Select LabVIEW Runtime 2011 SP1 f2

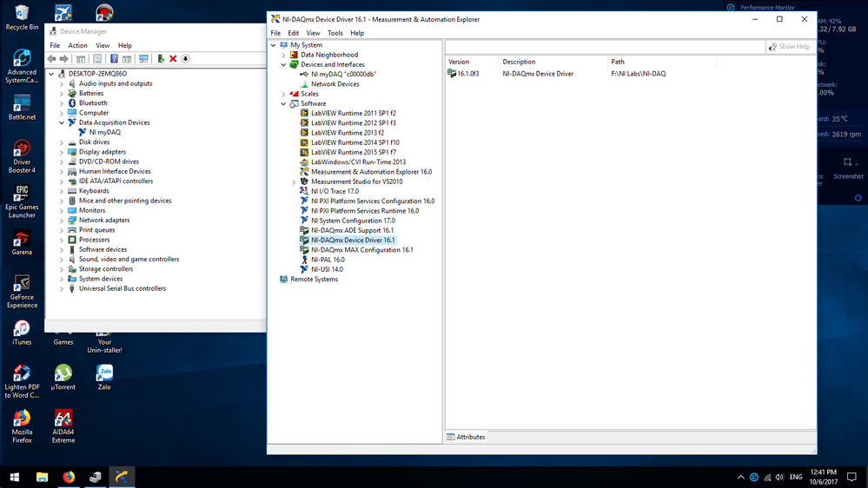353,113
